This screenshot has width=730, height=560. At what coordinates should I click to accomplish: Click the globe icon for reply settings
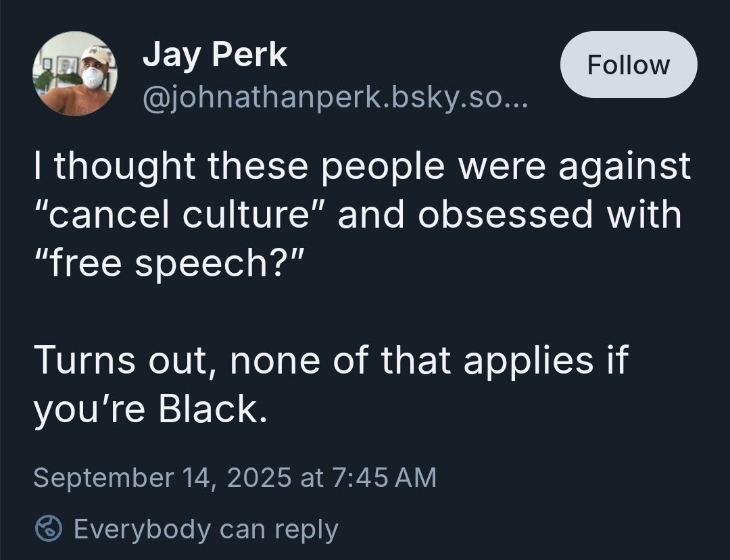(49, 529)
